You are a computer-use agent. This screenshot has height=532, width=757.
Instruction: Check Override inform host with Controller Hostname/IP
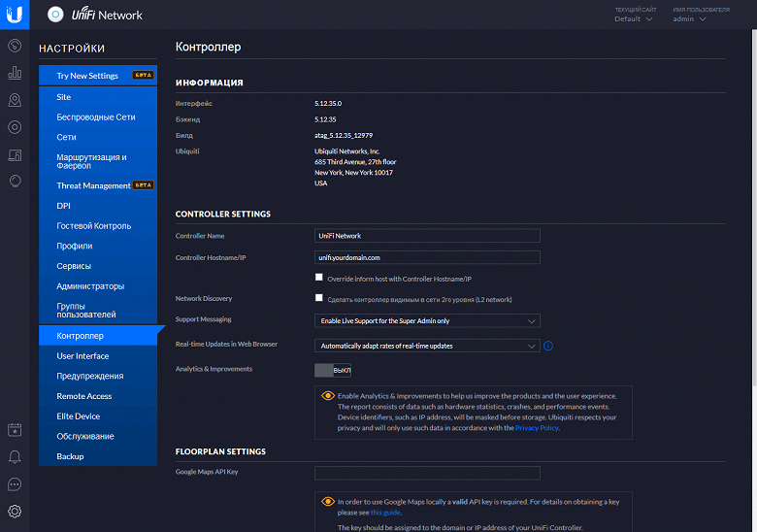tap(318, 277)
